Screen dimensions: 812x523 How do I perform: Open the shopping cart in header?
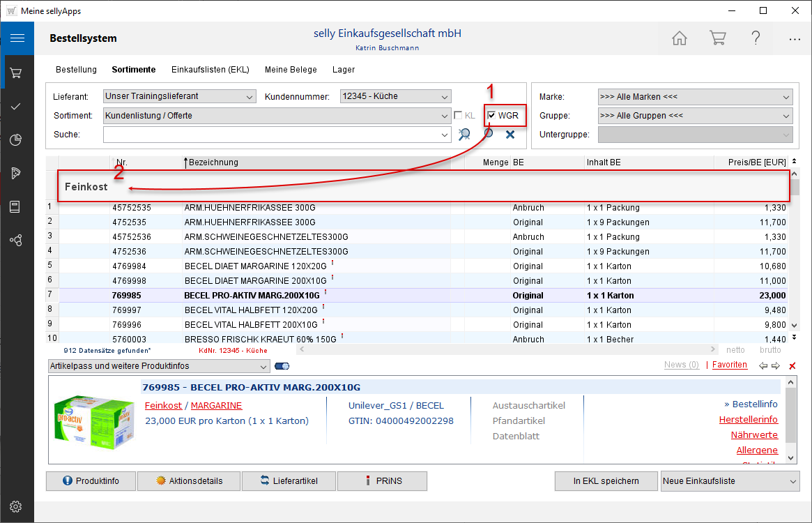pyautogui.click(x=717, y=39)
